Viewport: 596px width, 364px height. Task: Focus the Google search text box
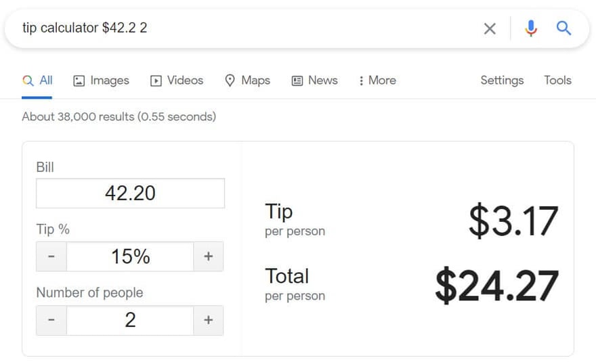pyautogui.click(x=244, y=28)
